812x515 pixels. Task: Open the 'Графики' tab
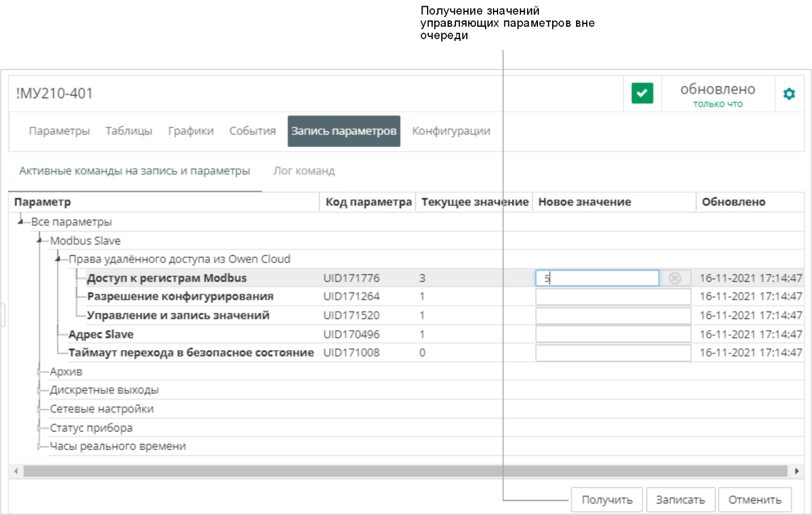tap(190, 131)
